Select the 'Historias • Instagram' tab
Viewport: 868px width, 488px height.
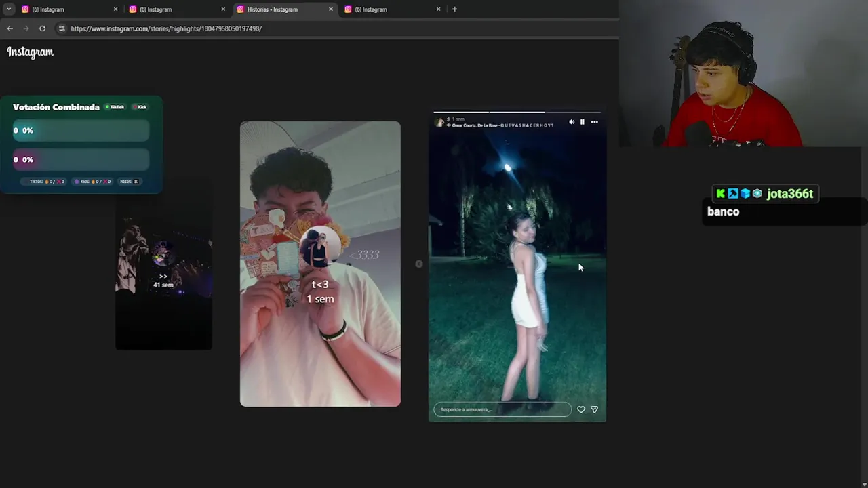(285, 9)
